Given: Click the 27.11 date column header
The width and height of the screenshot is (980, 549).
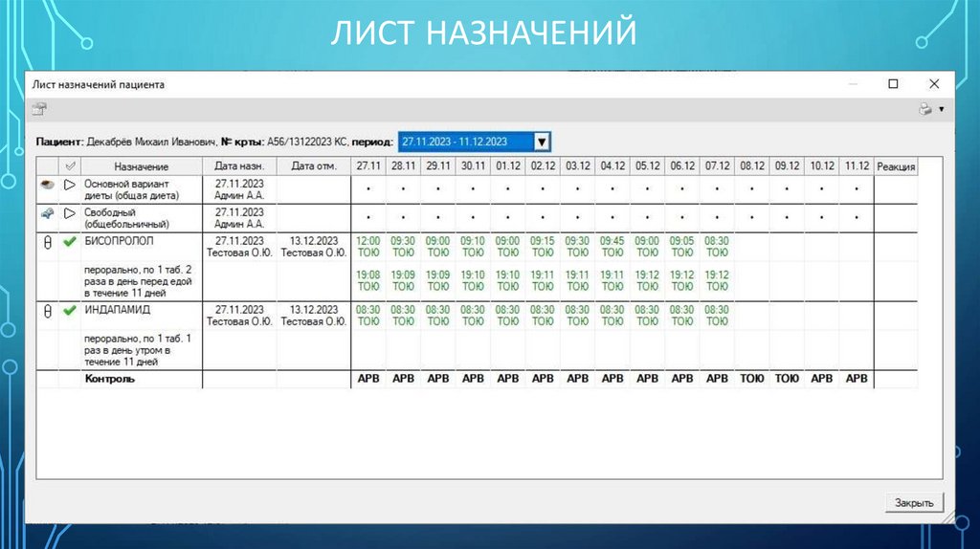Looking at the screenshot, I should click(x=368, y=166).
